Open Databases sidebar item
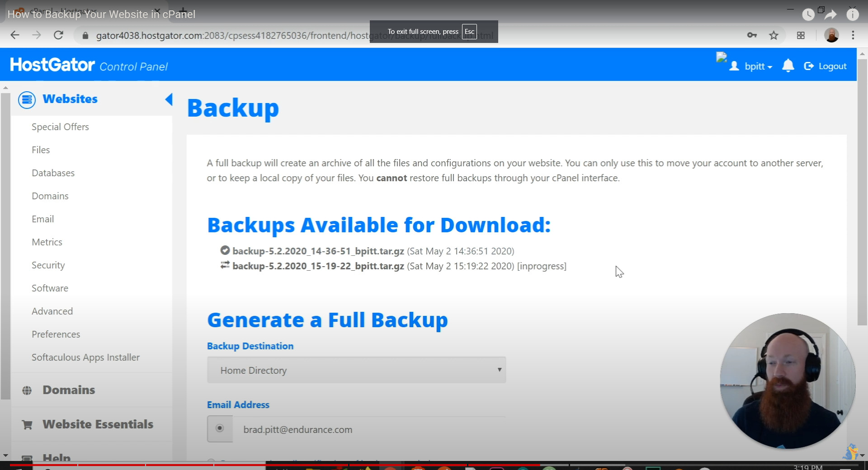The image size is (868, 470). pyautogui.click(x=53, y=173)
